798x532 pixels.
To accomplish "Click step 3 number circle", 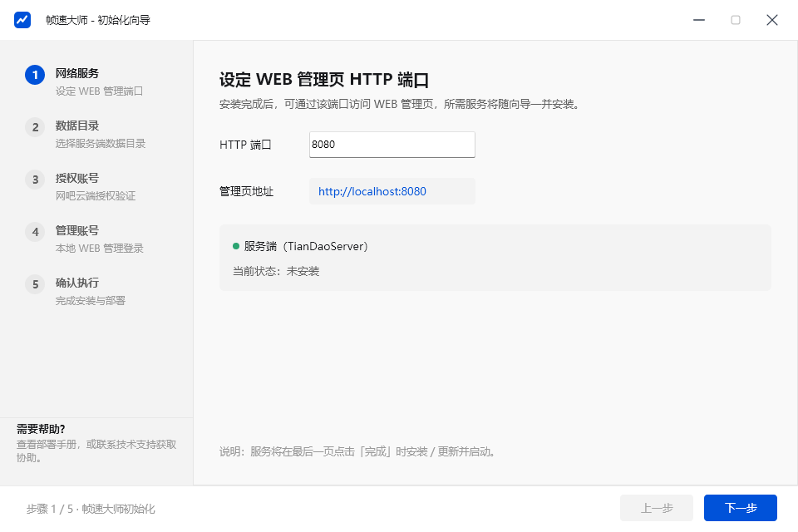I will 35,180.
